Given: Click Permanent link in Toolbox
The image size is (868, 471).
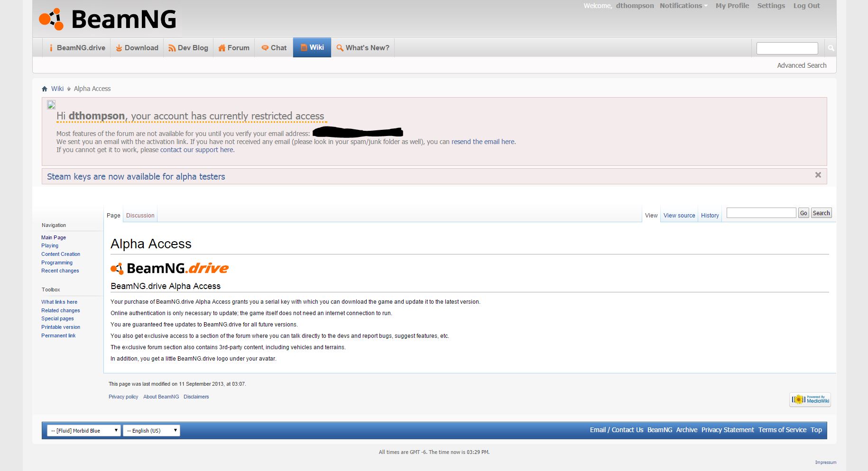Looking at the screenshot, I should click(x=58, y=335).
